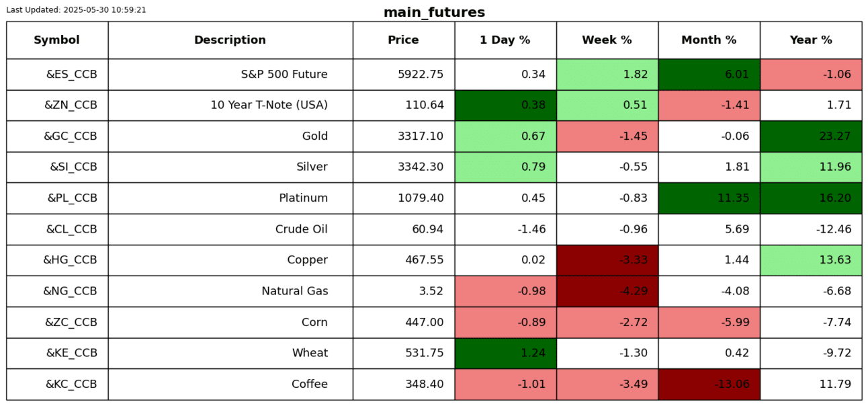The width and height of the screenshot is (868, 406).
Task: Click the S&P 500 Future description
Action: pyautogui.click(x=284, y=75)
